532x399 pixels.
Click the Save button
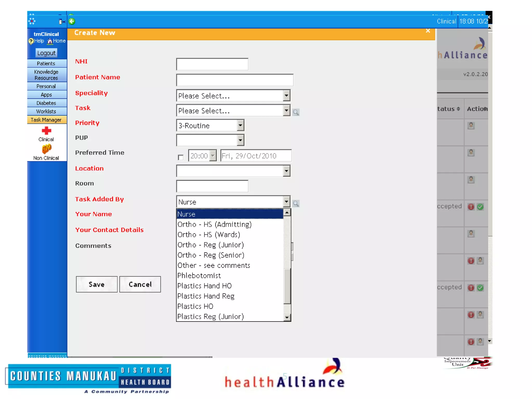coord(97,284)
